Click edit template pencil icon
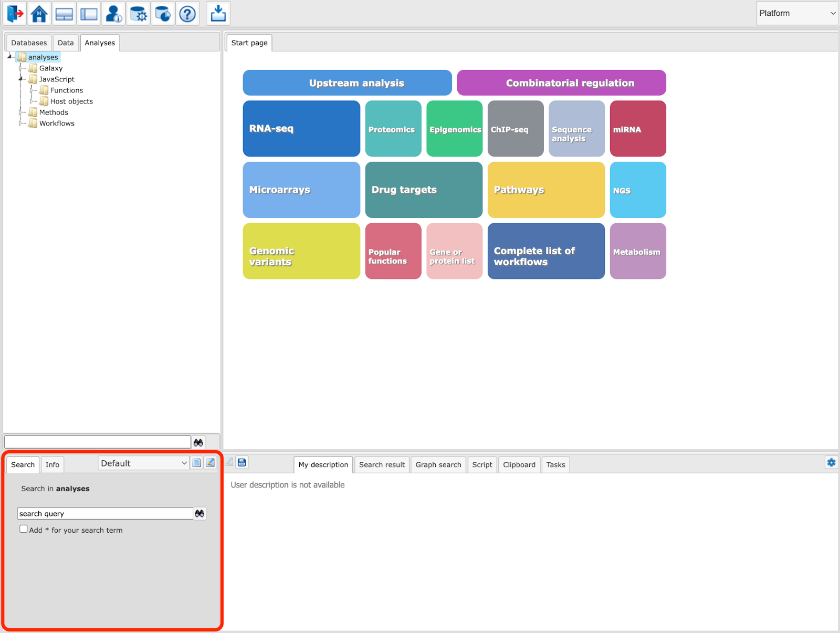Screen dimensions: 840x633 (211, 463)
